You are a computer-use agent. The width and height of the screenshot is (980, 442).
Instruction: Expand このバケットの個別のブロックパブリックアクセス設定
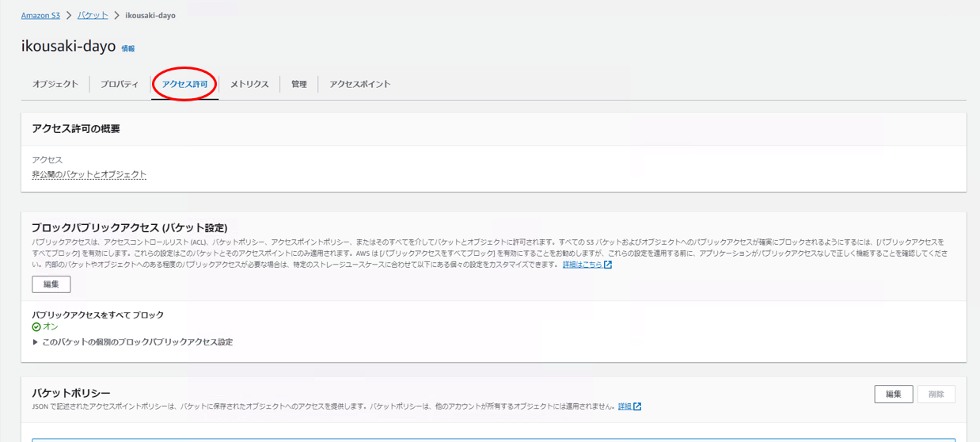(133, 342)
